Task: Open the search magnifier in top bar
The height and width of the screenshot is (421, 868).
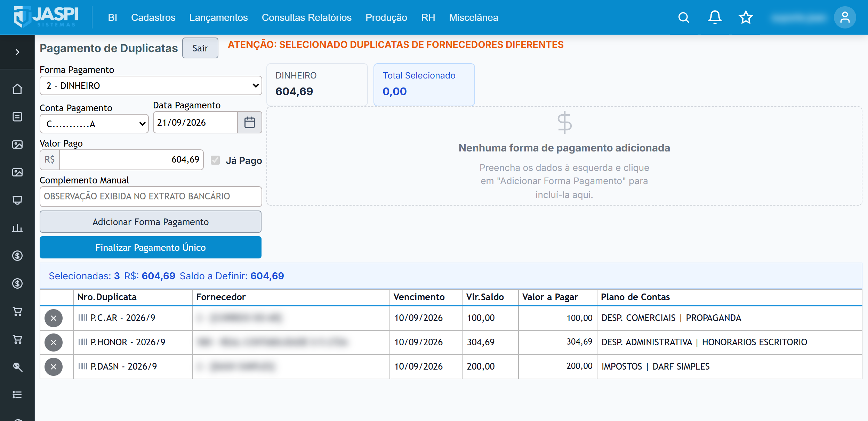Action: [684, 17]
